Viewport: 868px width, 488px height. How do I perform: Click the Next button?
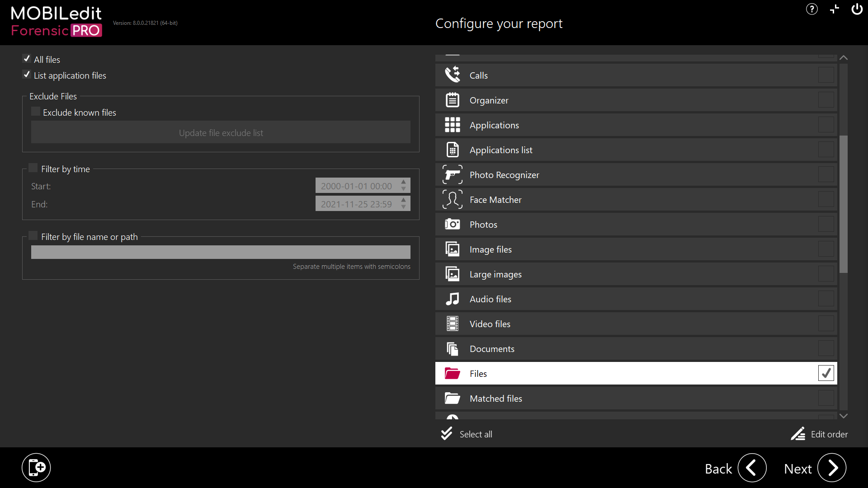pyautogui.click(x=831, y=468)
